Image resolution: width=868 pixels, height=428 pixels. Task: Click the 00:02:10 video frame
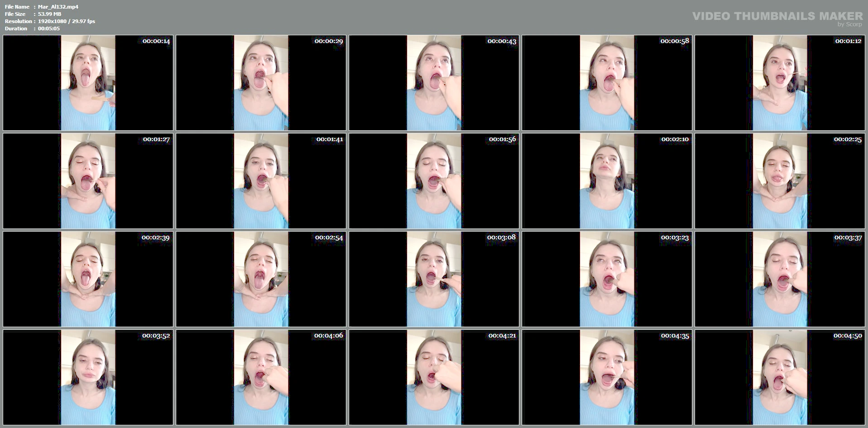[607, 181]
